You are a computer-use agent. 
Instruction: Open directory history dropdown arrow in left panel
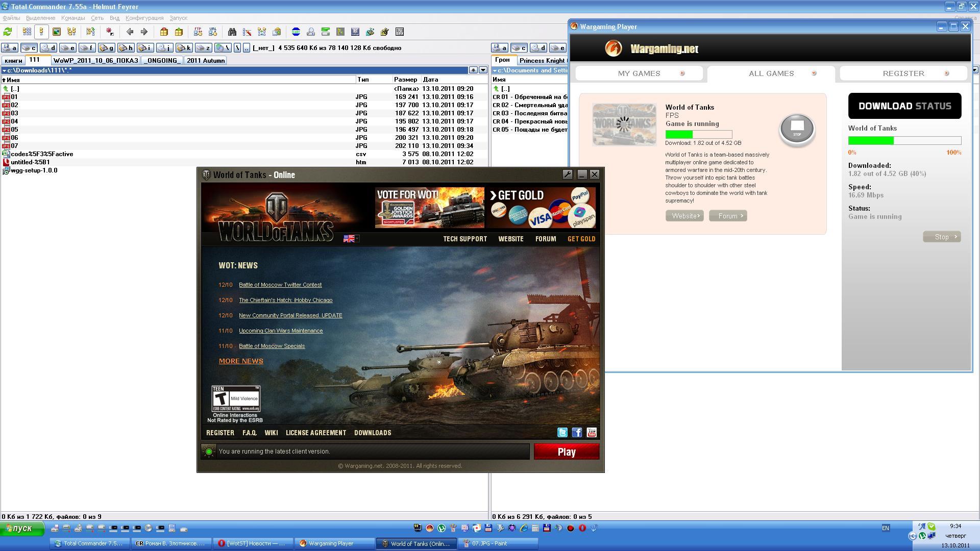pos(483,70)
